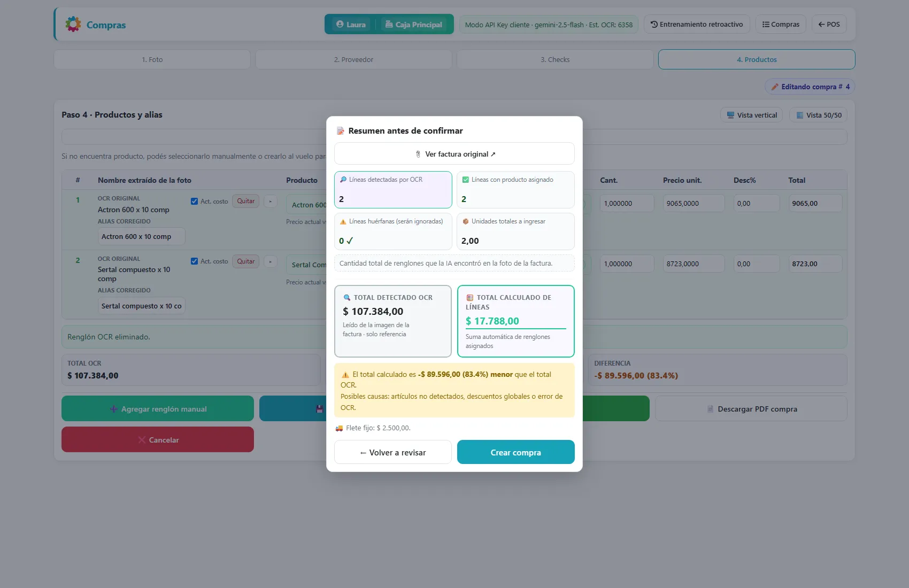
Task: Edit alias field Sertal compuesto x 10 co
Action: tap(141, 306)
